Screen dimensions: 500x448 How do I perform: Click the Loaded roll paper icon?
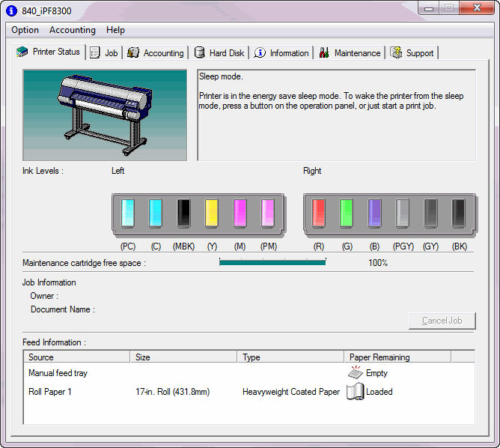[x=356, y=392]
